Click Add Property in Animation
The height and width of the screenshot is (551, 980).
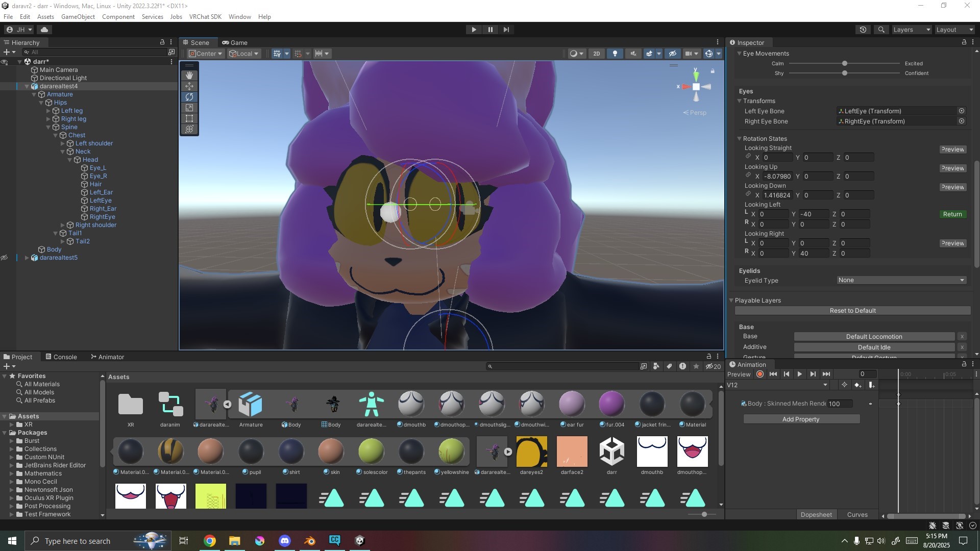click(801, 419)
